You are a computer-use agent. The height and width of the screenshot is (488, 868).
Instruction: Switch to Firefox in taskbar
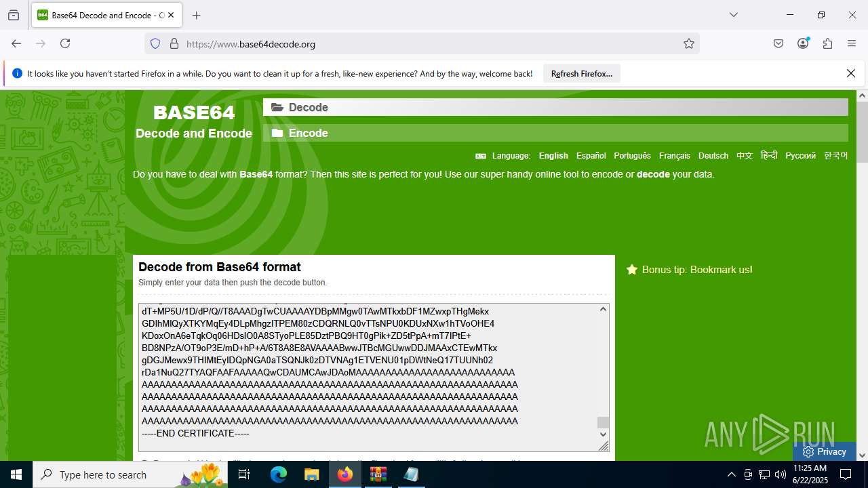point(345,474)
